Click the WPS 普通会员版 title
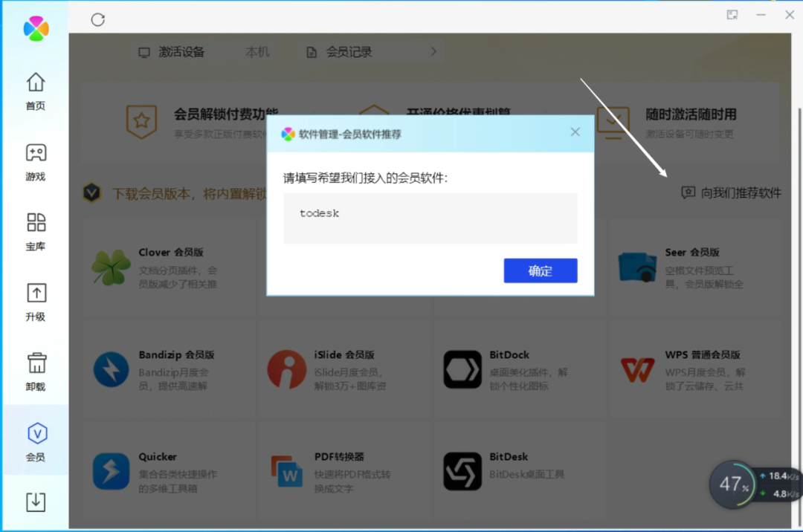This screenshot has width=803, height=532. click(703, 354)
